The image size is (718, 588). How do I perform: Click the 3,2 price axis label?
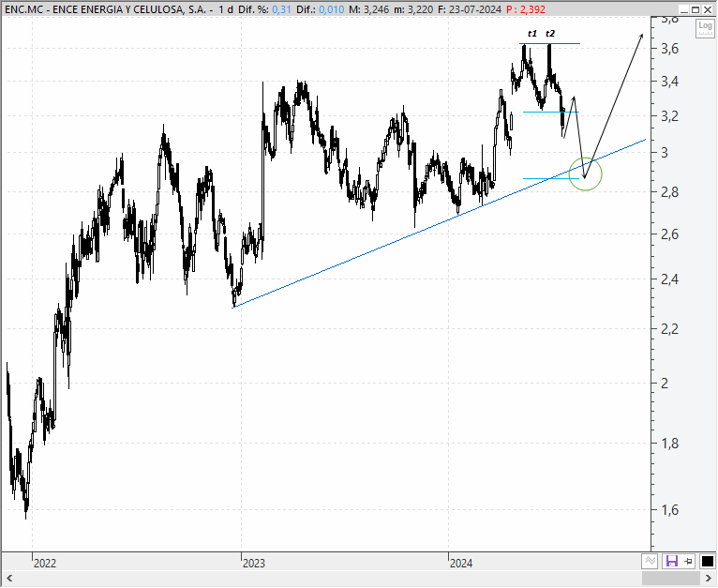670,116
